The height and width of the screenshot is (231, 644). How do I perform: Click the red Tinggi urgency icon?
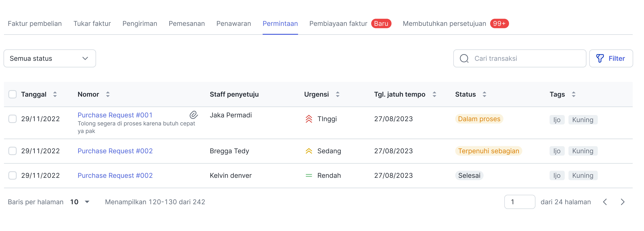(x=309, y=119)
